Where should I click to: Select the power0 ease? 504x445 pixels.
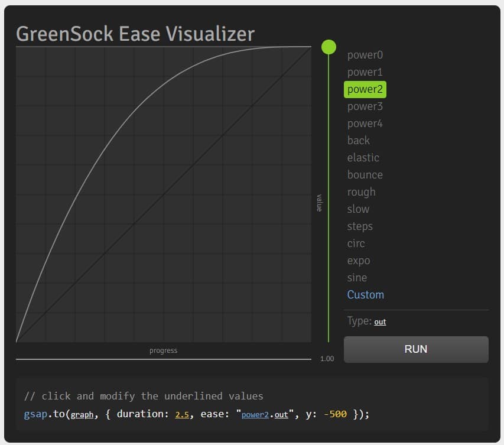pyautogui.click(x=365, y=55)
